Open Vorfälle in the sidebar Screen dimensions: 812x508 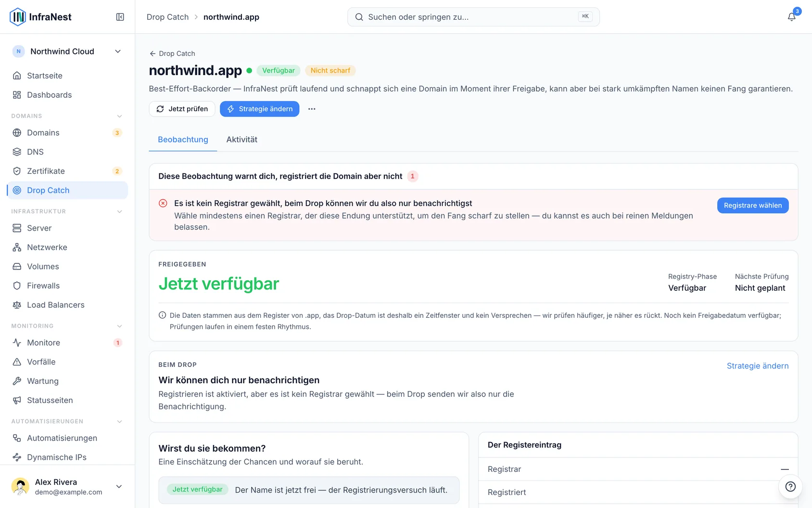pos(67,362)
